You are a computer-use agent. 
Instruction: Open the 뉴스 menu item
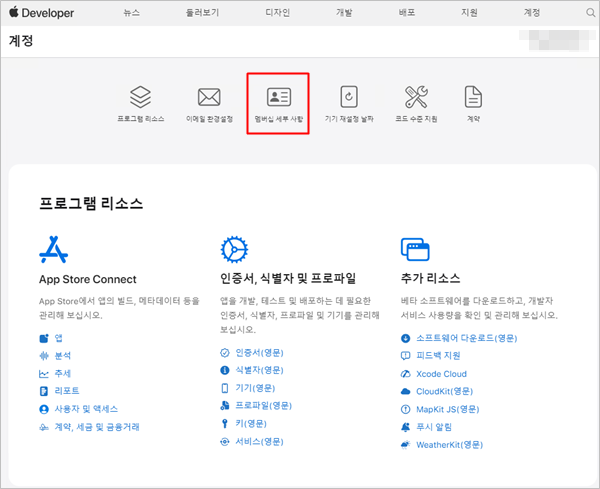click(131, 13)
